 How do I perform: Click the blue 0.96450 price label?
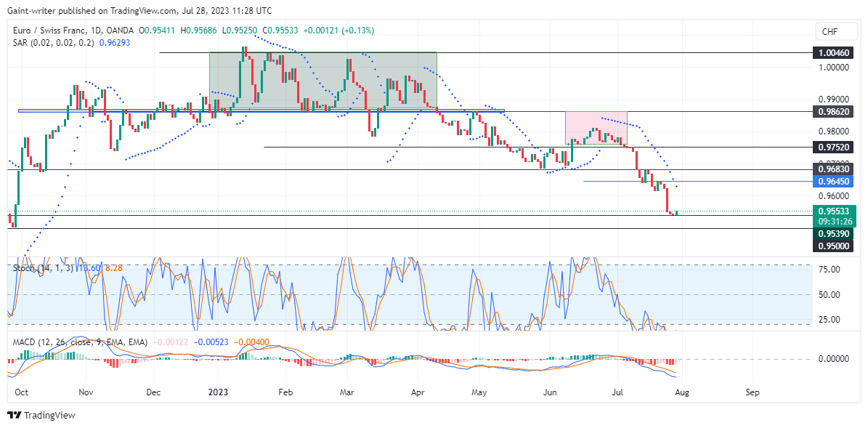[834, 181]
